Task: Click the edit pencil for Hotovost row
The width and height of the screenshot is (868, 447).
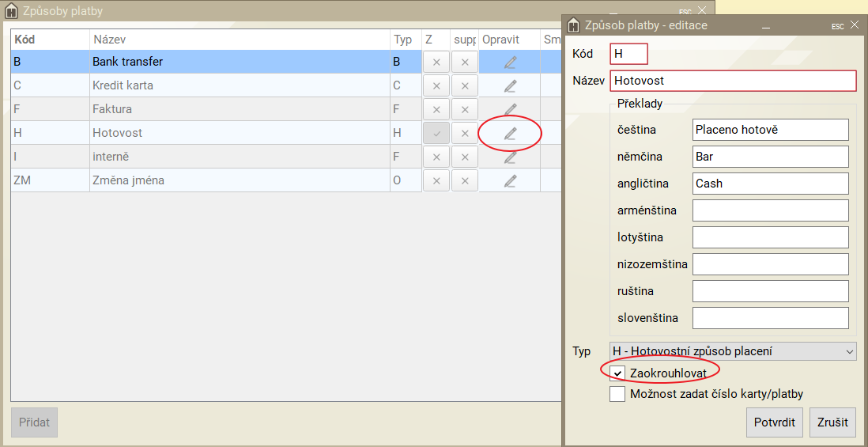Action: 510,133
